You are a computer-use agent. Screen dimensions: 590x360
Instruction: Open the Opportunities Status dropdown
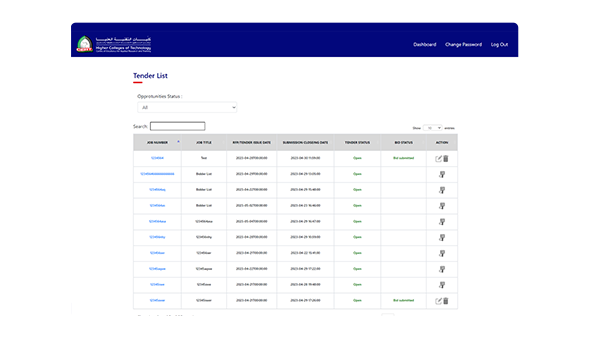point(187,108)
